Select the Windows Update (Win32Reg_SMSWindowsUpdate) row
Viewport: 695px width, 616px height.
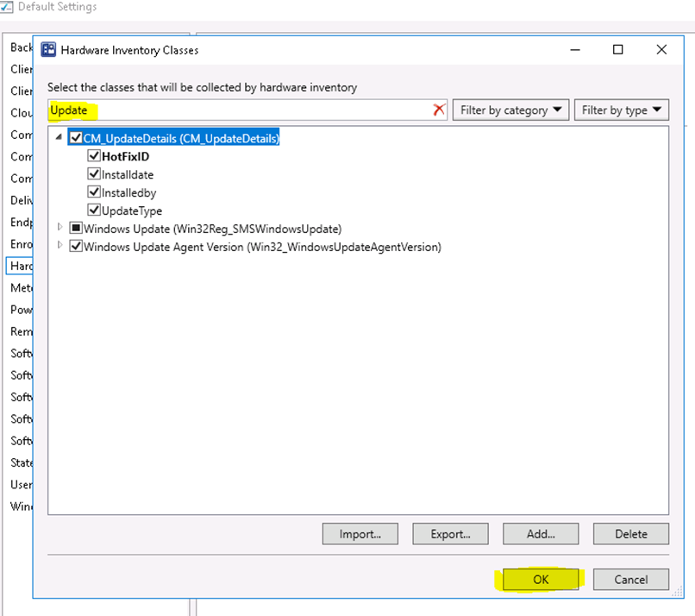click(213, 229)
